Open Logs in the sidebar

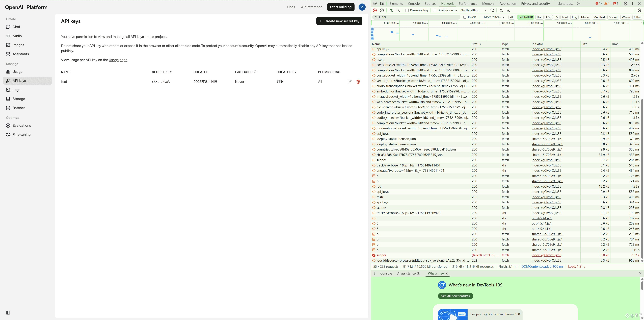pos(16,90)
